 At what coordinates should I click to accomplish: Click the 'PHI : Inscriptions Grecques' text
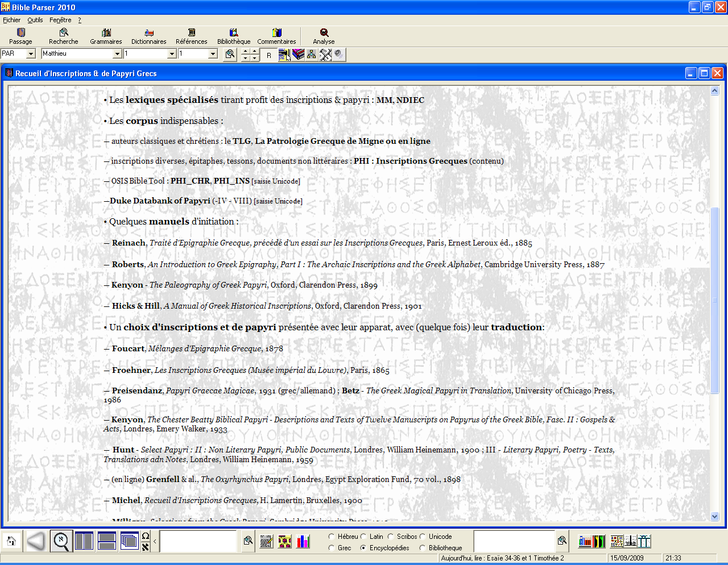tap(411, 161)
